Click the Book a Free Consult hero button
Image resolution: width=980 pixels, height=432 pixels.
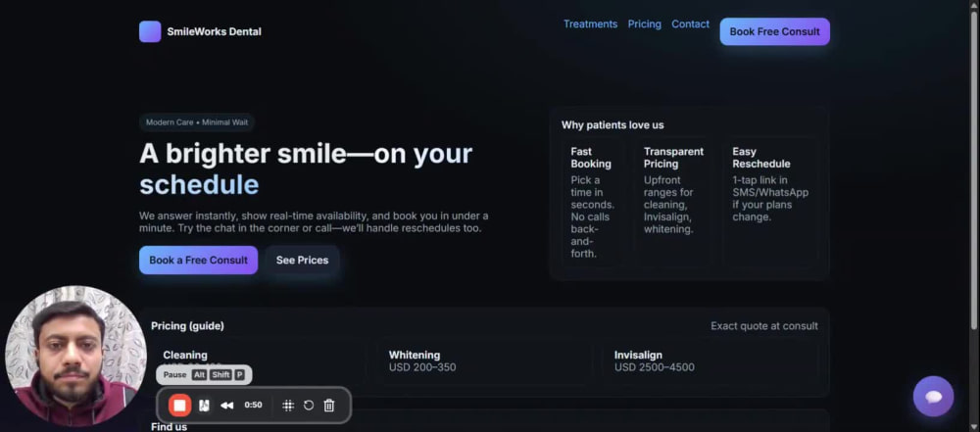pyautogui.click(x=198, y=260)
